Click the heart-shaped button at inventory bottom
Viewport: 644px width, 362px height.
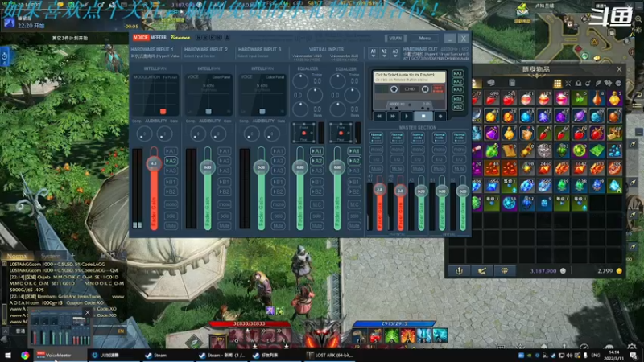(x=505, y=271)
